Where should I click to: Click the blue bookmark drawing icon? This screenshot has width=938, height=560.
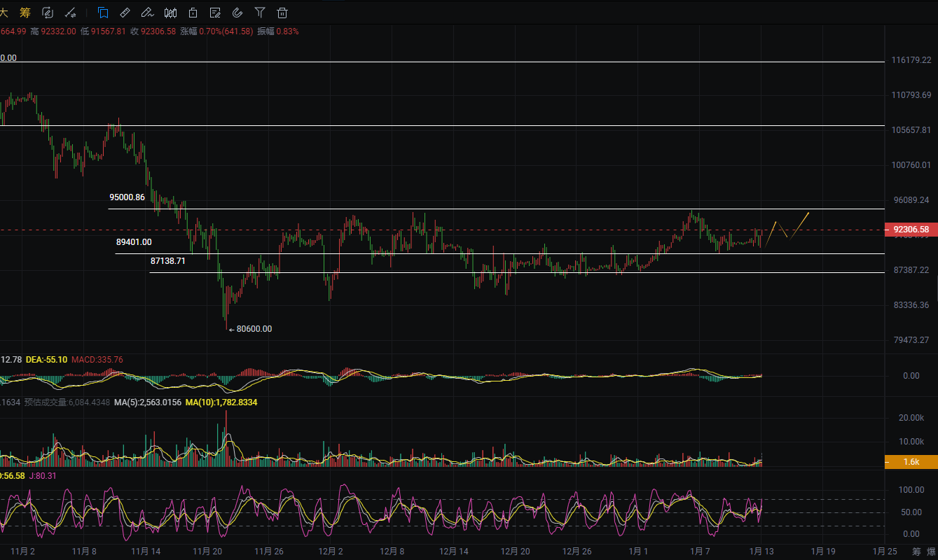[103, 13]
